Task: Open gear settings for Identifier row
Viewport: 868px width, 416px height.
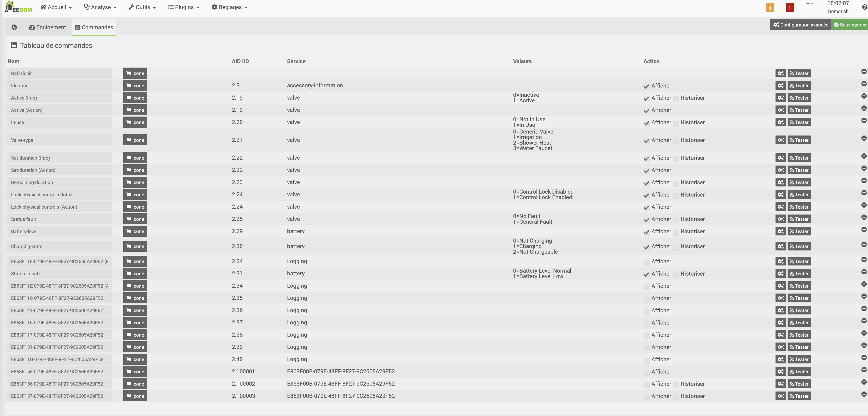Action: 780,86
